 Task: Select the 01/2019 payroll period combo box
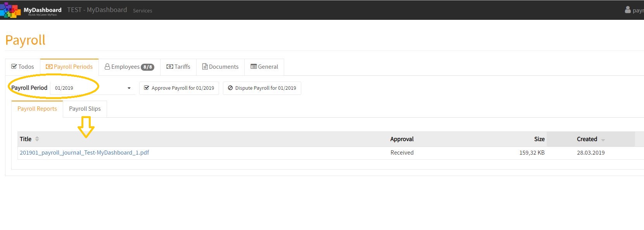(x=93, y=88)
